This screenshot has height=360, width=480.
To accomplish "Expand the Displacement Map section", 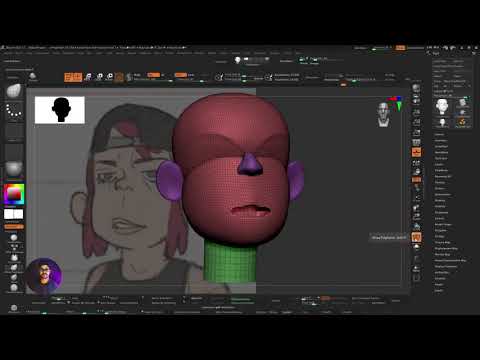I will coord(446,248).
